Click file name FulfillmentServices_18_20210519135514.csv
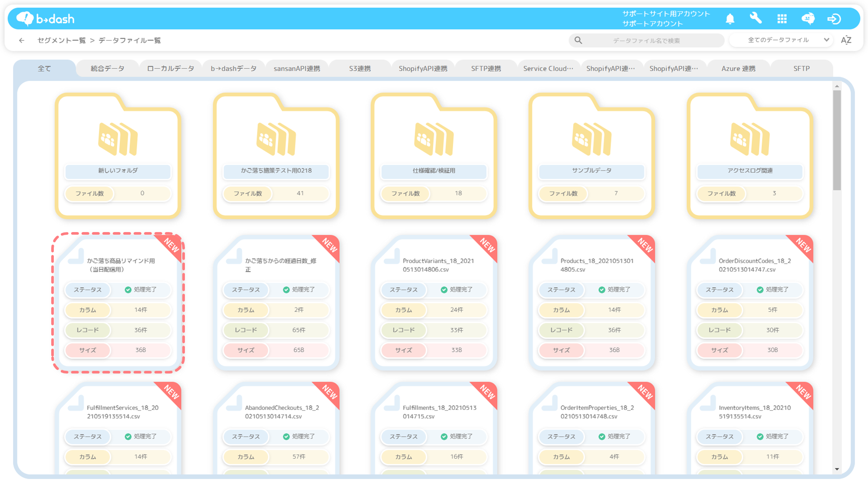This screenshot has width=868, height=488. (x=122, y=412)
